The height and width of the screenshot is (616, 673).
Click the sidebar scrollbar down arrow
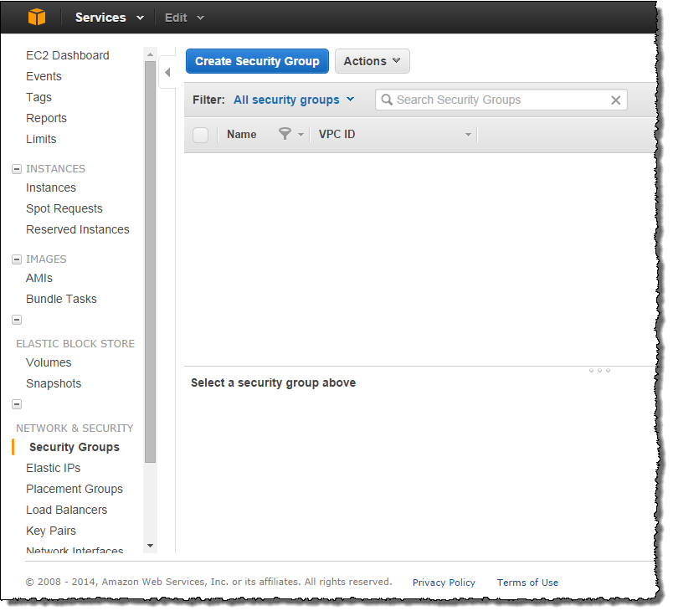pyautogui.click(x=150, y=546)
